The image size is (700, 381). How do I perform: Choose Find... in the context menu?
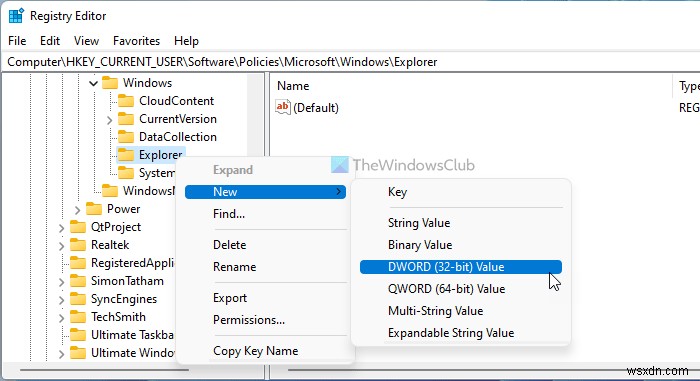265,214
